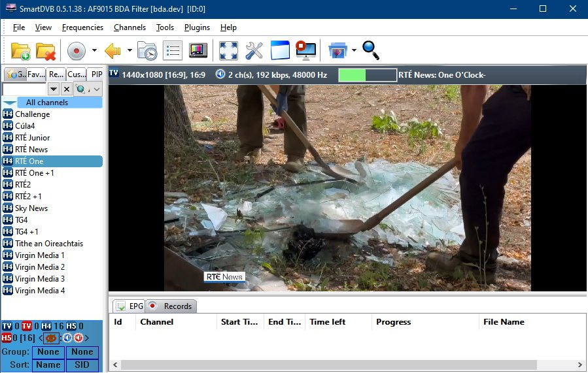Click the horizontal scrollbar in records list
This screenshot has width=588, height=373.
pyautogui.click(x=329, y=365)
